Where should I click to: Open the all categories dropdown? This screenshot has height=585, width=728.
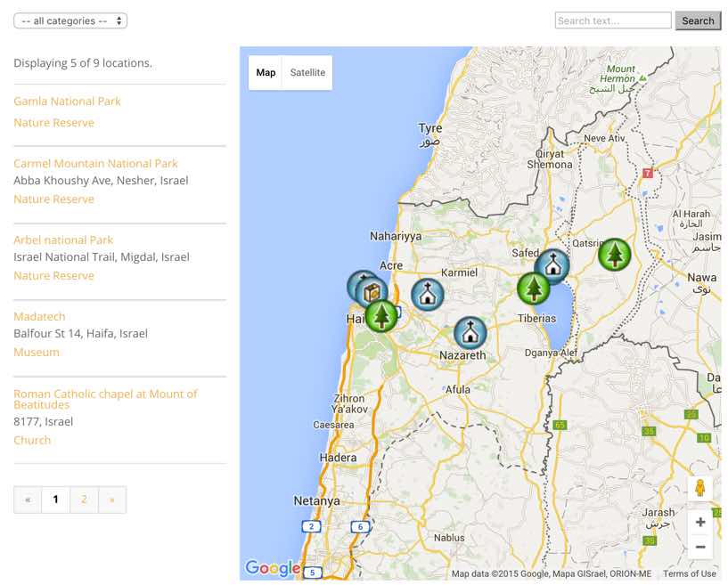[70, 20]
